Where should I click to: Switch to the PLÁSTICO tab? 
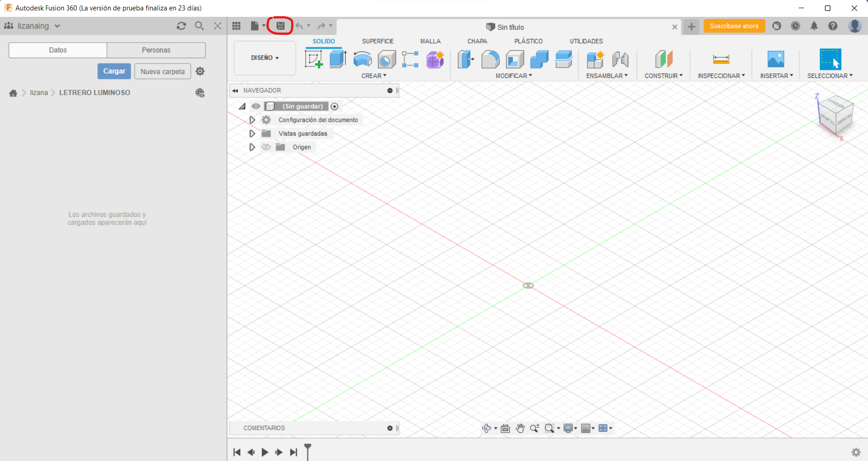point(529,41)
